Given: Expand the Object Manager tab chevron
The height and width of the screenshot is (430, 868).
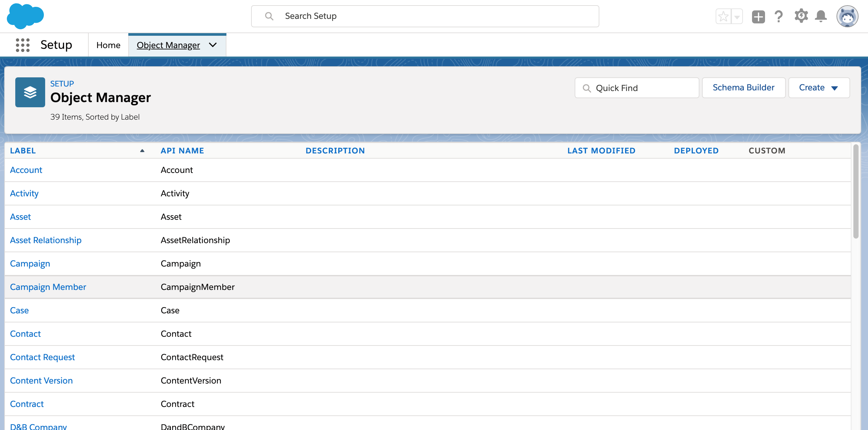Looking at the screenshot, I should pyautogui.click(x=213, y=45).
